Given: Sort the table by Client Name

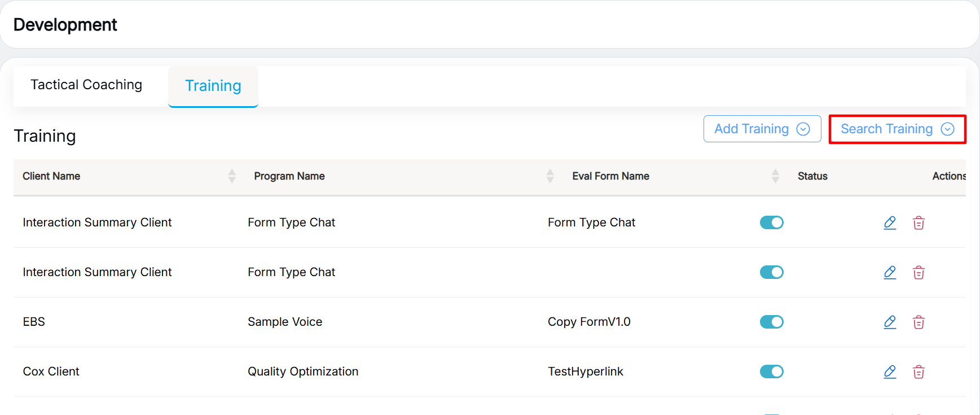Looking at the screenshot, I should click(x=232, y=176).
